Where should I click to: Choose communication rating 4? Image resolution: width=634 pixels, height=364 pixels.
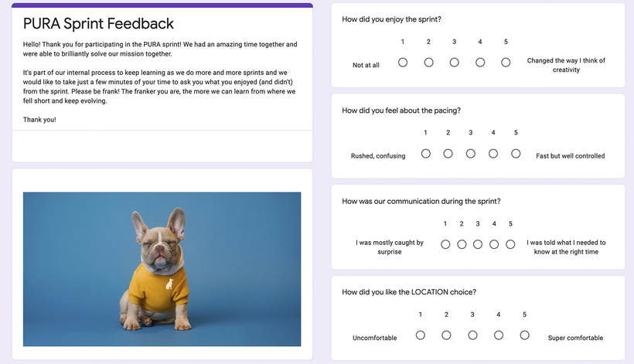point(494,244)
